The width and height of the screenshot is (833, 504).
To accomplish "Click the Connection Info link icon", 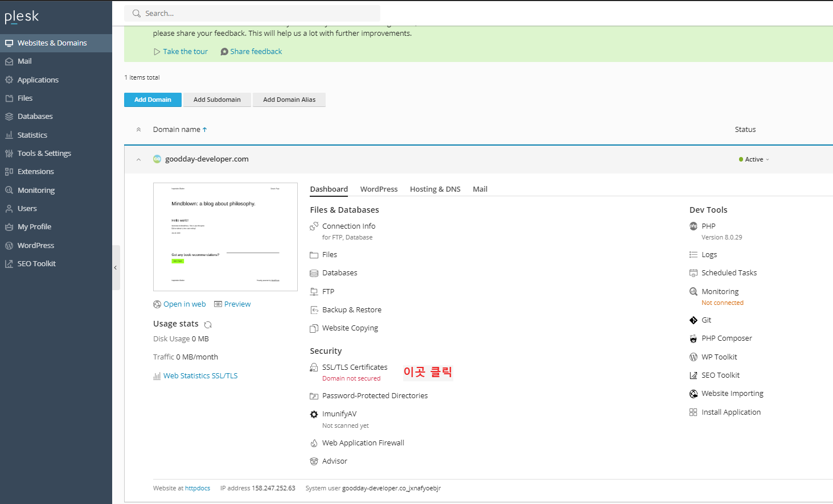I will pos(314,226).
